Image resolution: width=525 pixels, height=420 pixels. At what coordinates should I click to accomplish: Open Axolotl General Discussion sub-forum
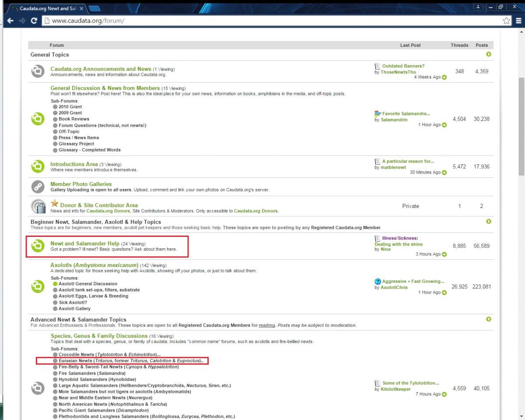point(88,284)
